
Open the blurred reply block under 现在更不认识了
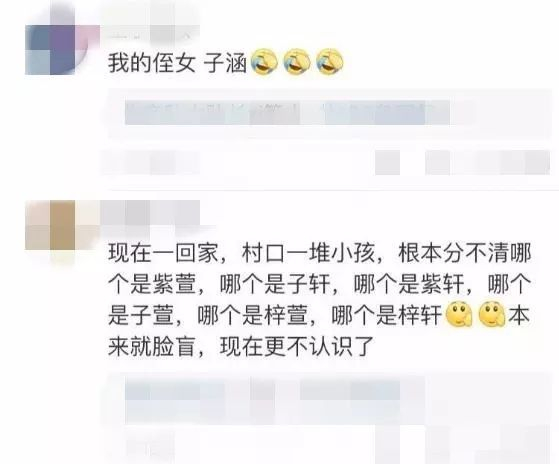pos(330,418)
